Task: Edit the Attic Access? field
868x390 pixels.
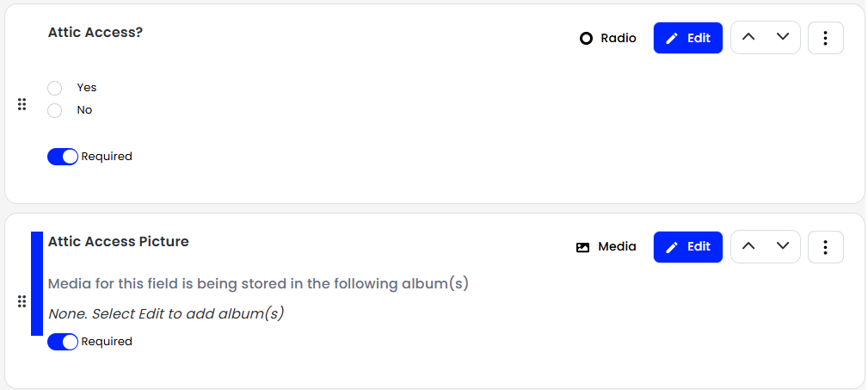Action: (x=688, y=38)
